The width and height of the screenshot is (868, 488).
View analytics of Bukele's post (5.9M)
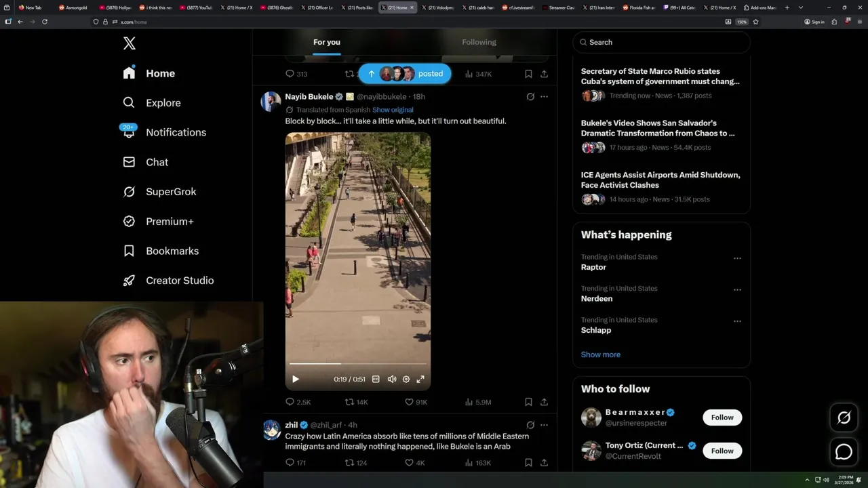pyautogui.click(x=478, y=402)
